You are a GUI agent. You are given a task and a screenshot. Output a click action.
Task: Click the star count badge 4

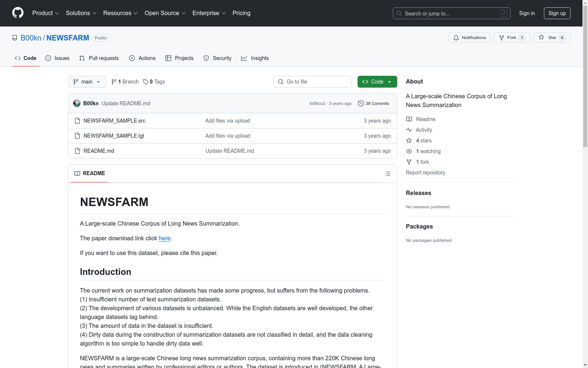[x=562, y=38]
